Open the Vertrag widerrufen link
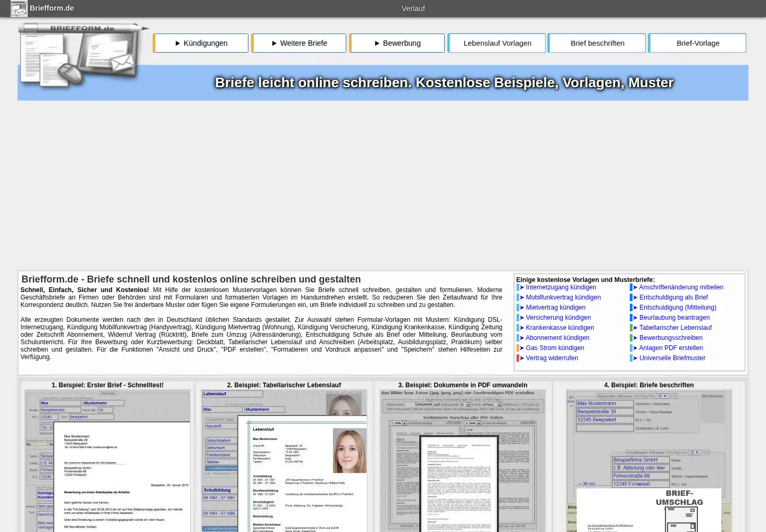Image resolution: width=766 pixels, height=532 pixels. [x=552, y=358]
